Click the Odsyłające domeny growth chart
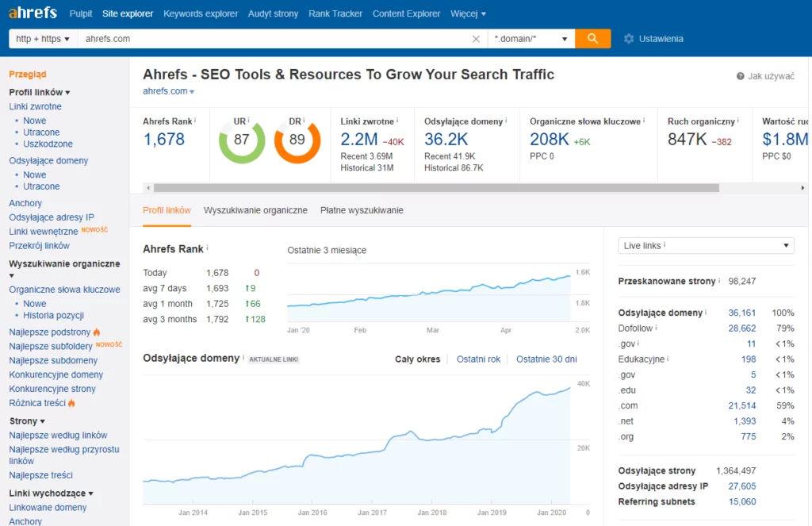 [356, 440]
